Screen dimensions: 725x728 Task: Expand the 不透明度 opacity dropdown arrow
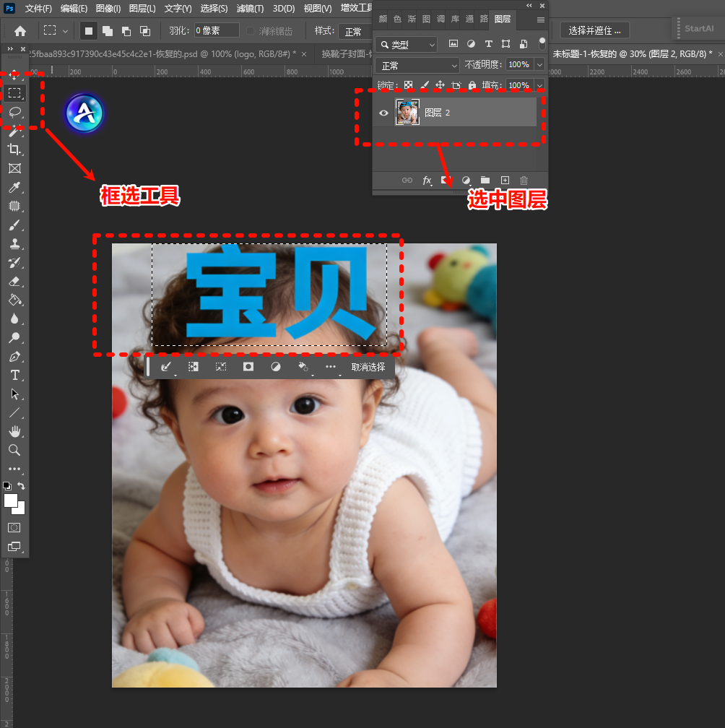tap(539, 65)
